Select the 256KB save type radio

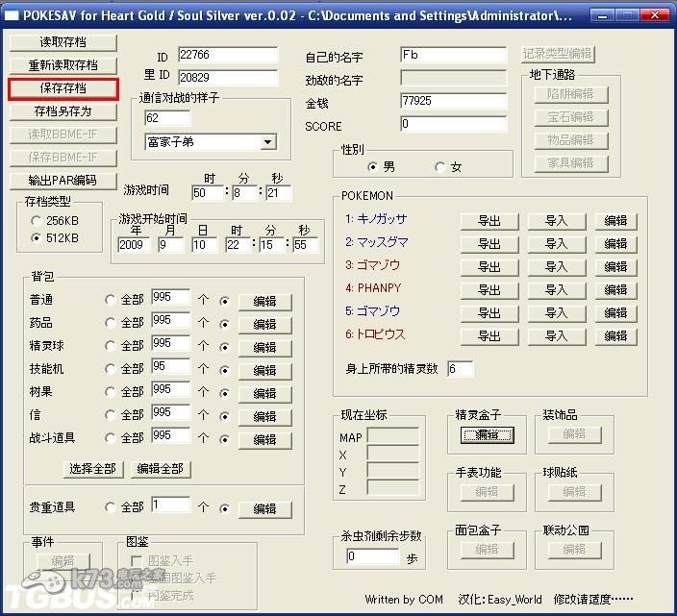37,221
